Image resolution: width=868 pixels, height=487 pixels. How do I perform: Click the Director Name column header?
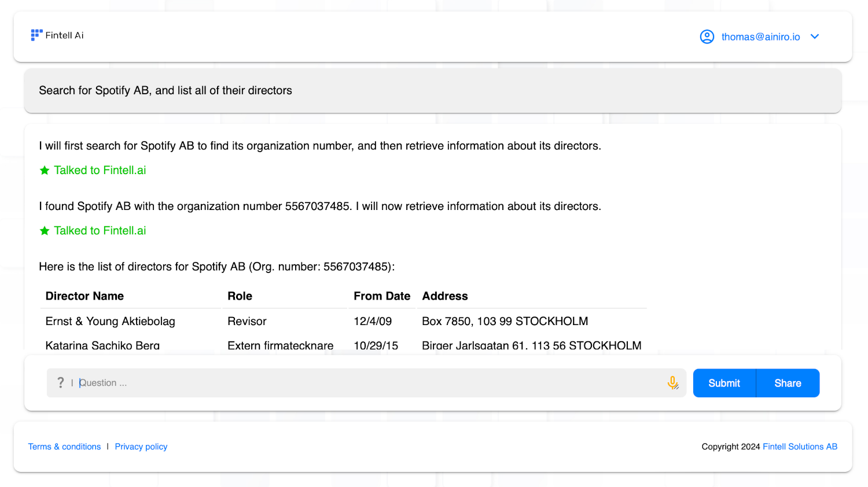point(84,296)
